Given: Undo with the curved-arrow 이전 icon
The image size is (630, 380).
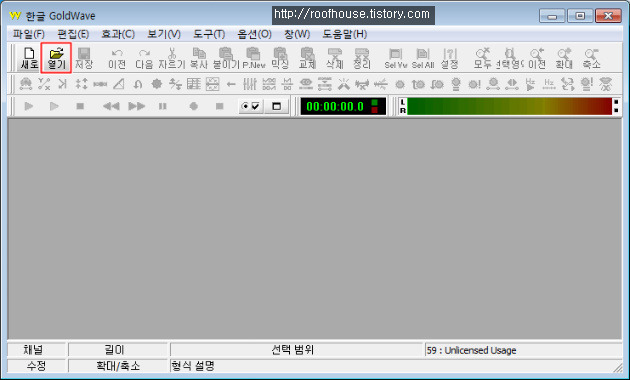Looking at the screenshot, I should pos(117,59).
